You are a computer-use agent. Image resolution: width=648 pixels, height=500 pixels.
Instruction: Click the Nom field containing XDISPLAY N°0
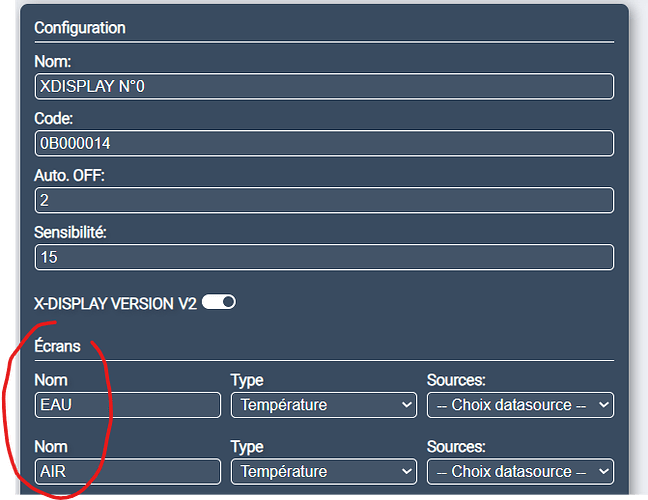click(x=323, y=87)
